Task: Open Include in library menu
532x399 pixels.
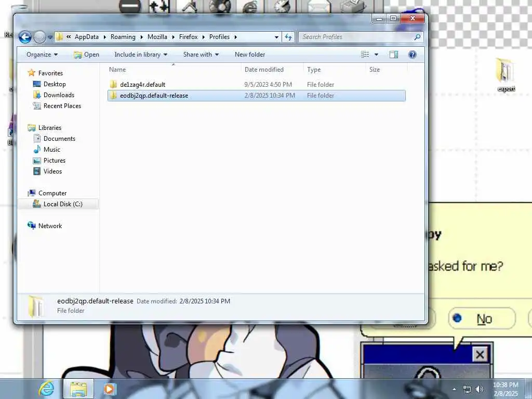Action: pos(141,55)
